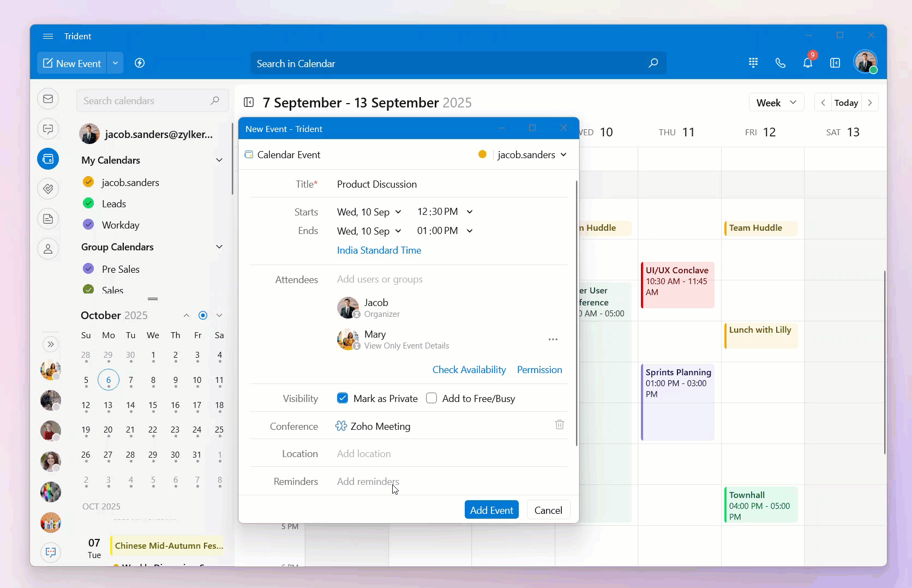This screenshot has height=588, width=912.
Task: Open the apps grid icon
Action: [753, 63]
